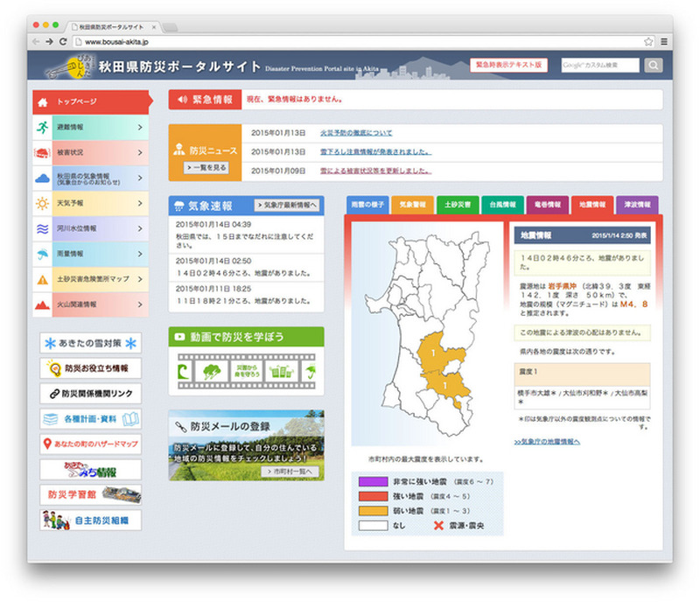Click the magnifier search button in header

click(x=654, y=65)
